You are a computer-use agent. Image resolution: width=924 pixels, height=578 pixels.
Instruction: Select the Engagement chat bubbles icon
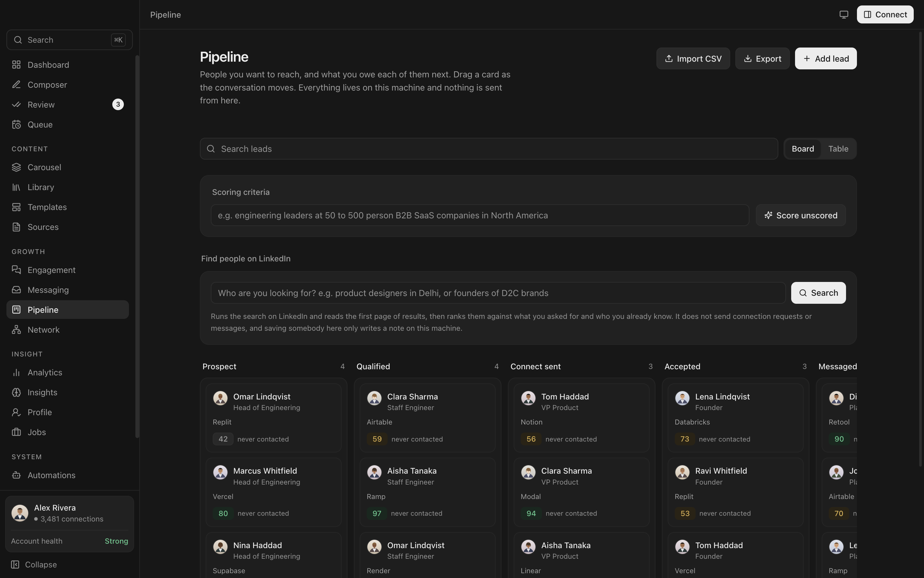pyautogui.click(x=16, y=270)
